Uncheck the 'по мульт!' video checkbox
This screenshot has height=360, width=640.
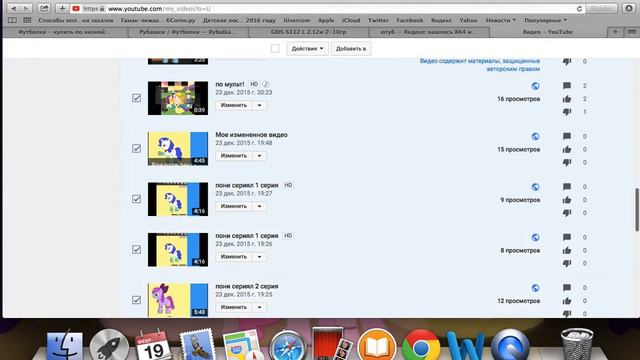(136, 98)
